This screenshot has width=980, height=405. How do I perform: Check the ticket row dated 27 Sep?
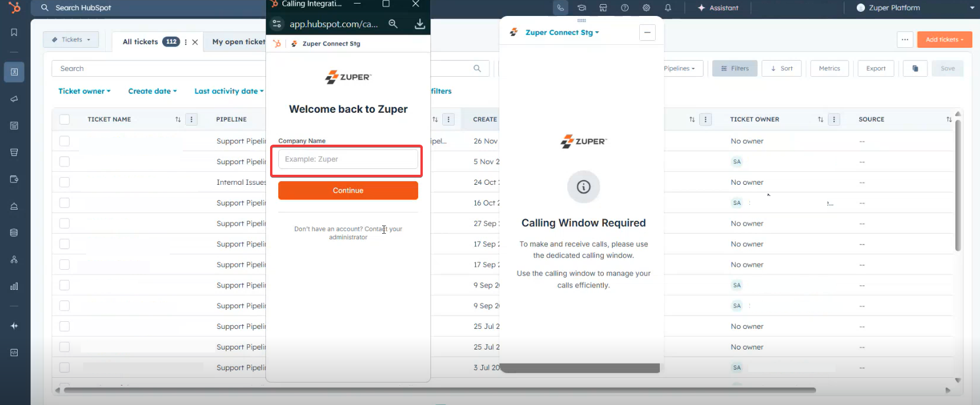point(65,224)
